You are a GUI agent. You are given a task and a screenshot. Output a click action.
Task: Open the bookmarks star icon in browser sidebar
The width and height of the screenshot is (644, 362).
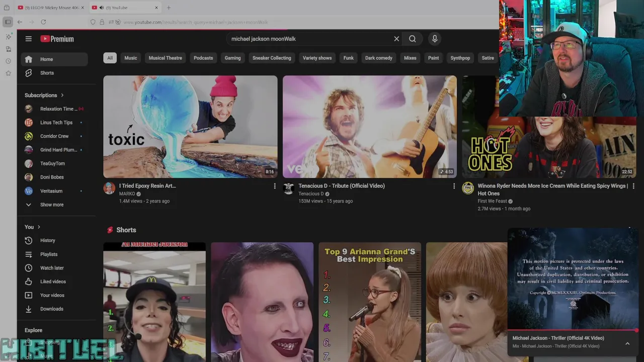8,73
